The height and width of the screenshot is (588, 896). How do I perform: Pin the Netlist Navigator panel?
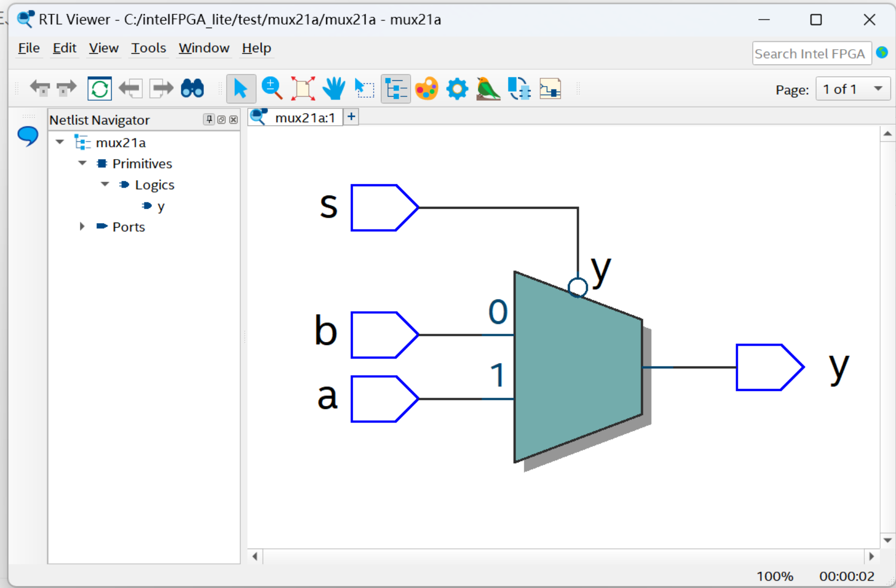(x=209, y=120)
